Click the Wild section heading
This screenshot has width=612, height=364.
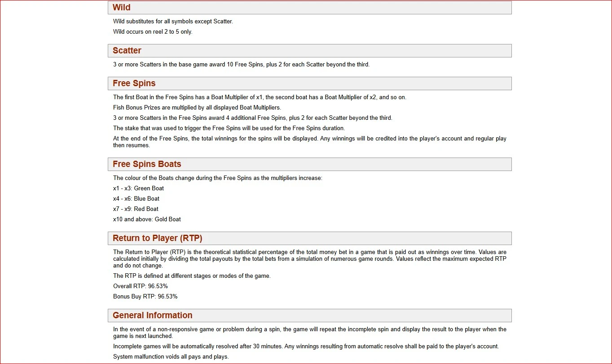pos(309,8)
